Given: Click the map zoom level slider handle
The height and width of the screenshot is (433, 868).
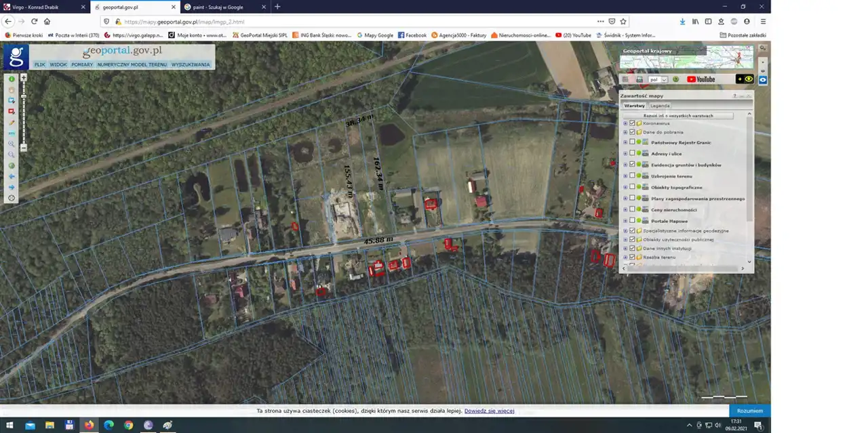Looking at the screenshot, I should 24,97.
